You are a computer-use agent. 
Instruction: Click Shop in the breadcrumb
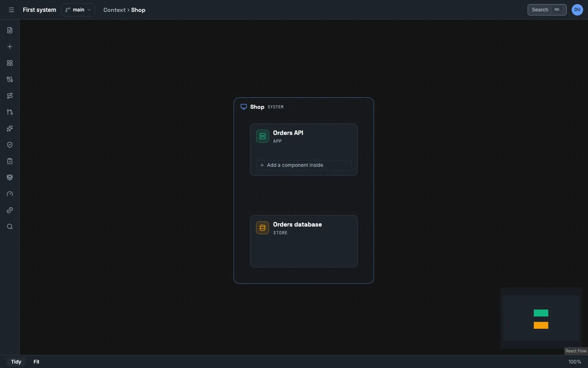click(138, 10)
